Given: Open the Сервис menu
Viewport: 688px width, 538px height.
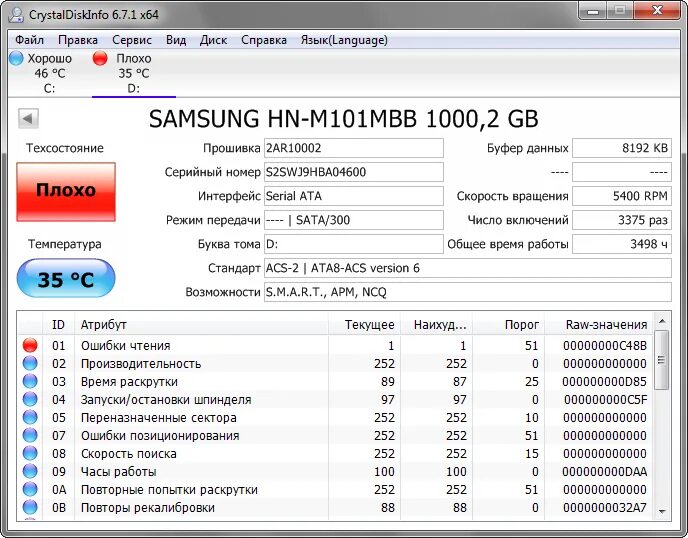Looking at the screenshot, I should pos(132,40).
